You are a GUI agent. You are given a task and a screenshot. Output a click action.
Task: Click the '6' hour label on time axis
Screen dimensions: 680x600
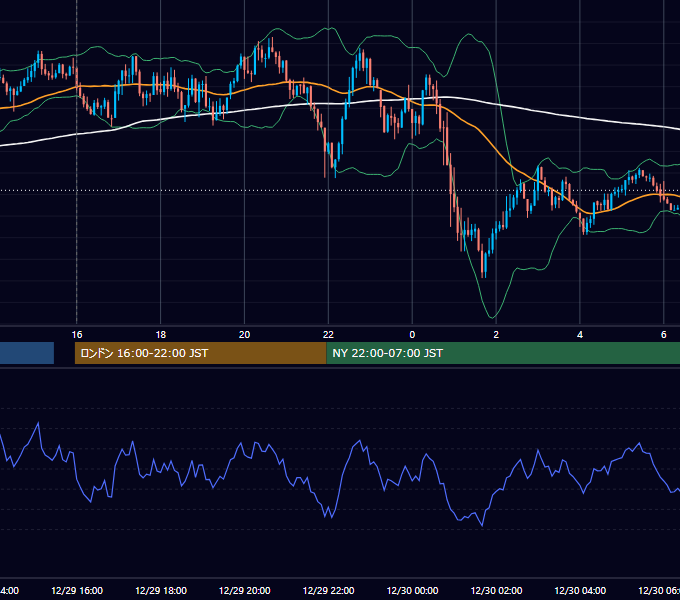(x=664, y=335)
